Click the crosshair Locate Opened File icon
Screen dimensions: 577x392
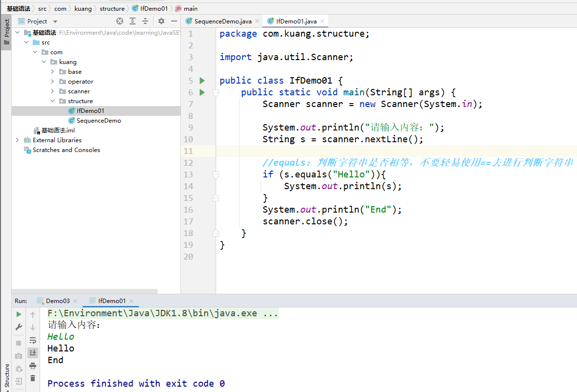point(120,22)
